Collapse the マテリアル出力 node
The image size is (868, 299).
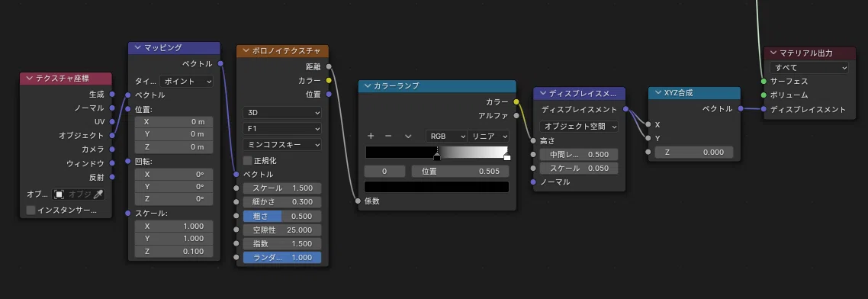click(773, 53)
